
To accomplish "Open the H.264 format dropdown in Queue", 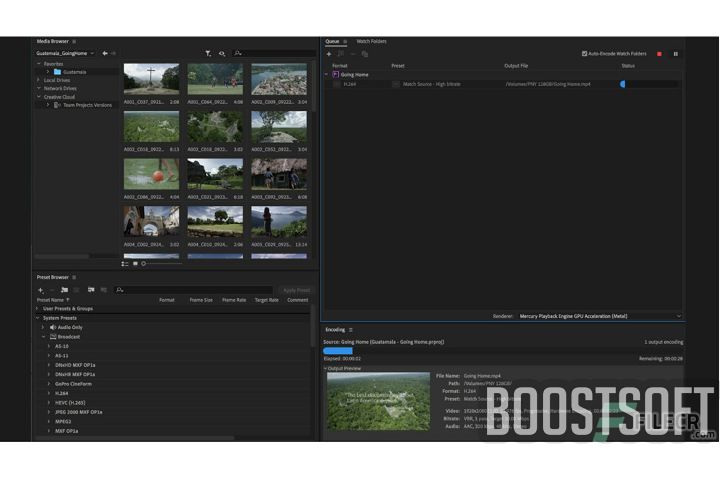I will coord(337,84).
